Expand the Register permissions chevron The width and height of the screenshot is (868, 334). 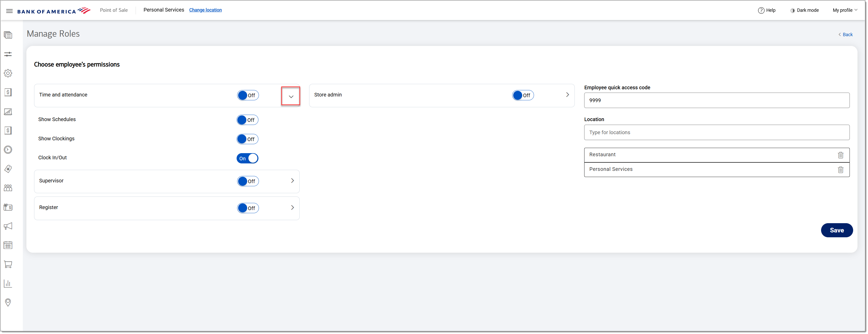coord(292,208)
